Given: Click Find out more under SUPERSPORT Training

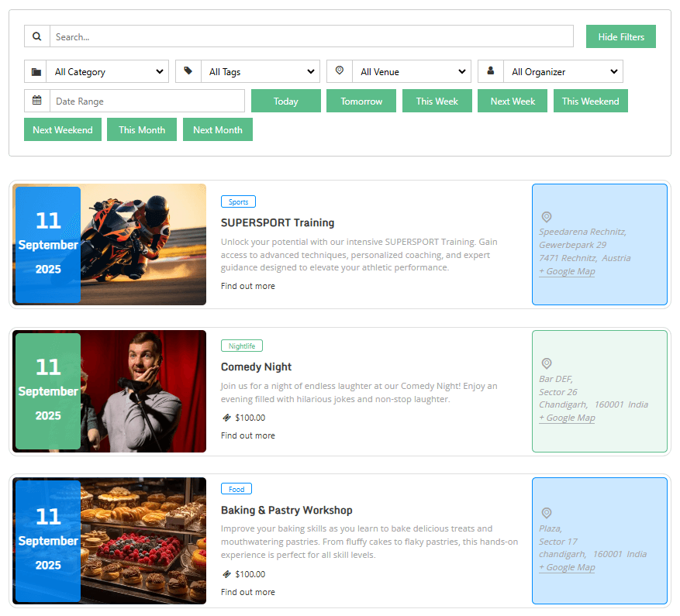Looking at the screenshot, I should tap(247, 286).
